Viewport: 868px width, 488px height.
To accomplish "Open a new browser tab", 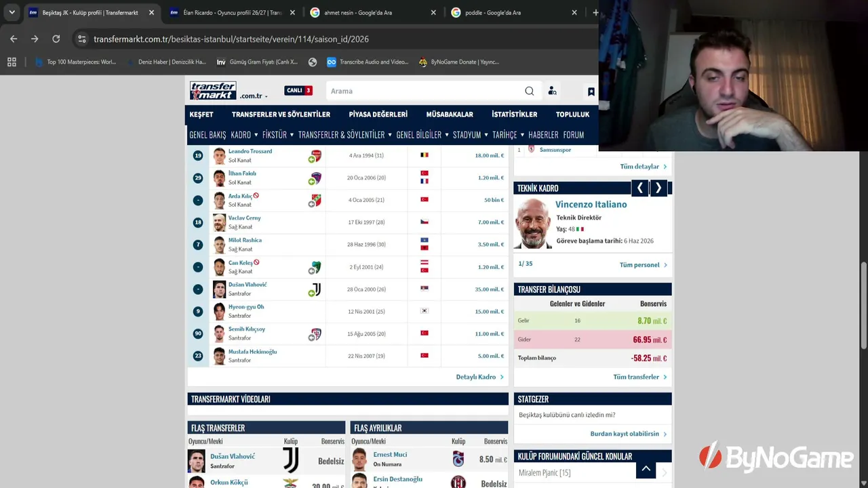I will click(x=595, y=12).
